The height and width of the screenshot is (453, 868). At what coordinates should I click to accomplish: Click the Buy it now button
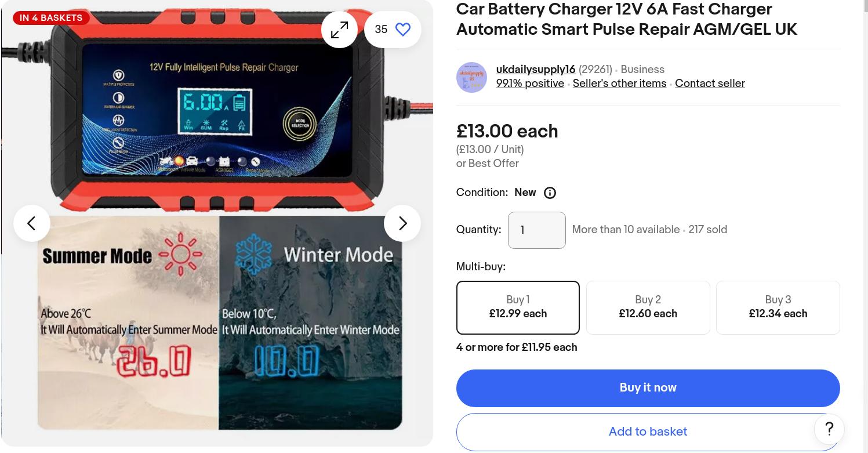click(x=648, y=388)
